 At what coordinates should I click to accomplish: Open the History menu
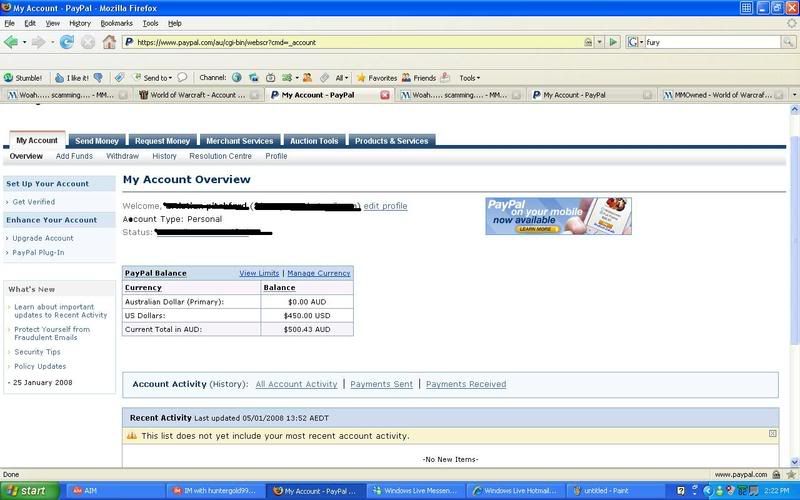click(x=80, y=23)
